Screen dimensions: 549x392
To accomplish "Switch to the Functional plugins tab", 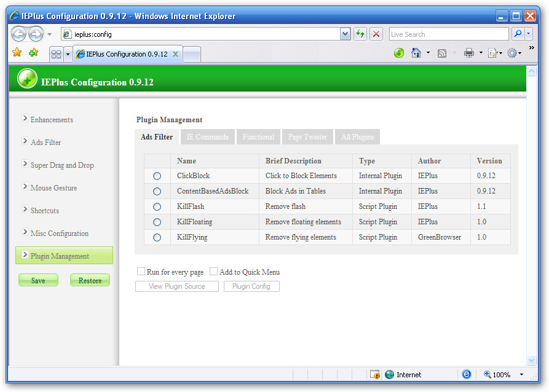I will tap(258, 137).
